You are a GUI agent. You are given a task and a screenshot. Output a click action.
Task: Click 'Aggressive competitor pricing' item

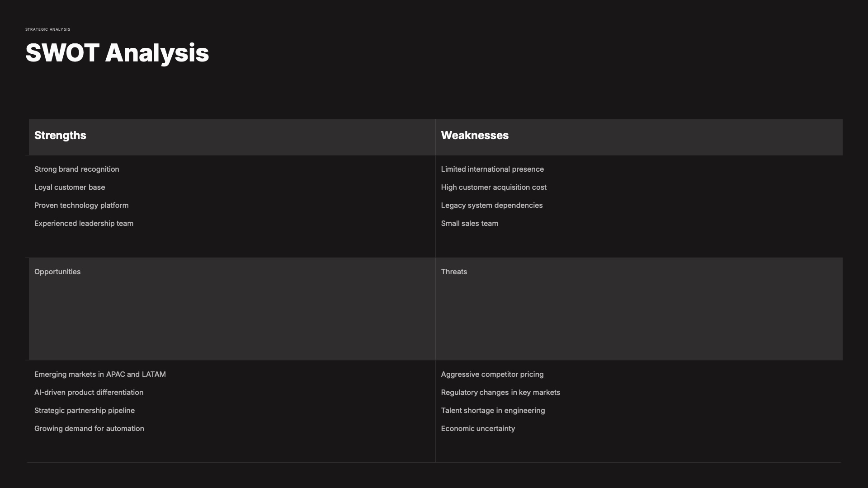[x=492, y=375]
